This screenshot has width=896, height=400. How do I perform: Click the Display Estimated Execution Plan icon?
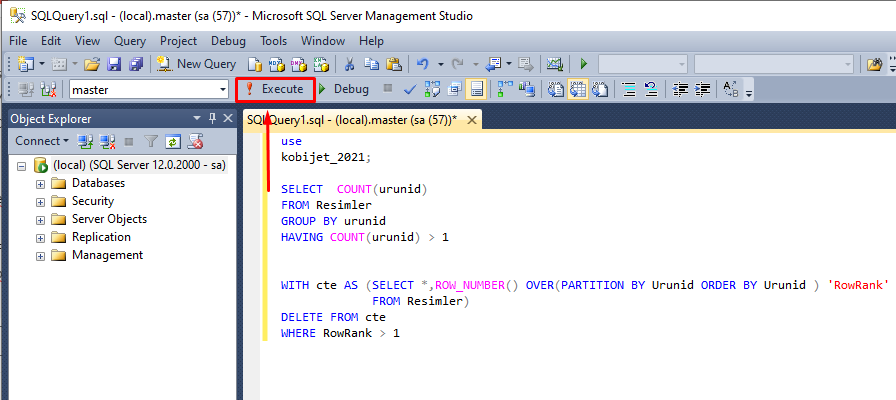click(433, 89)
